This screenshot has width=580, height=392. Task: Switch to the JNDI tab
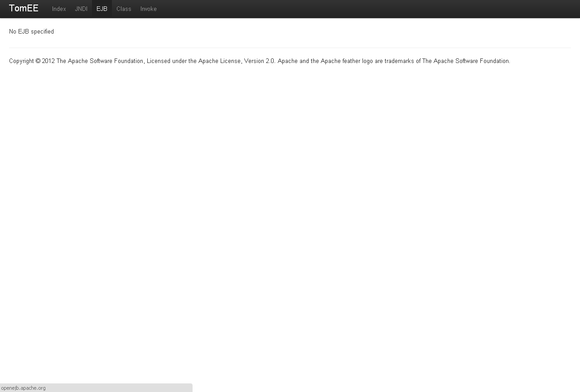[x=81, y=9]
